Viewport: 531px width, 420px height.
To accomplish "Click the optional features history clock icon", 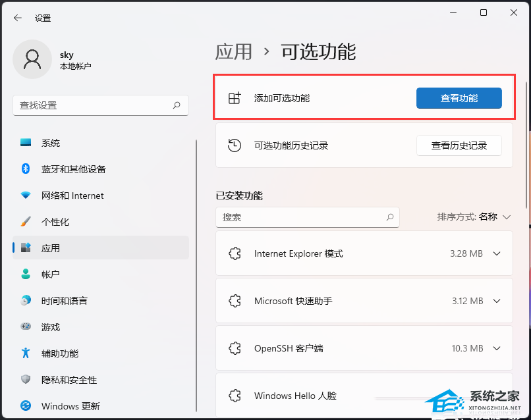I will click(x=235, y=145).
